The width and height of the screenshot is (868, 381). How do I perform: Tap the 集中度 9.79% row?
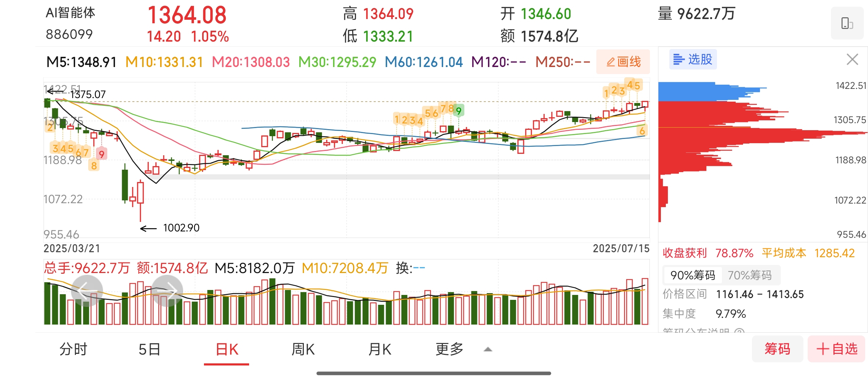[x=704, y=314]
